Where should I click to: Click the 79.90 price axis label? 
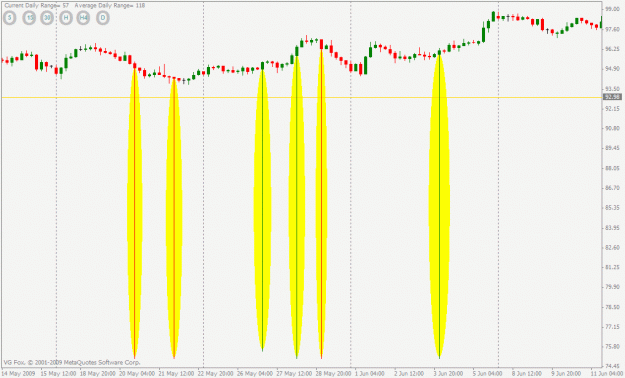coord(611,287)
